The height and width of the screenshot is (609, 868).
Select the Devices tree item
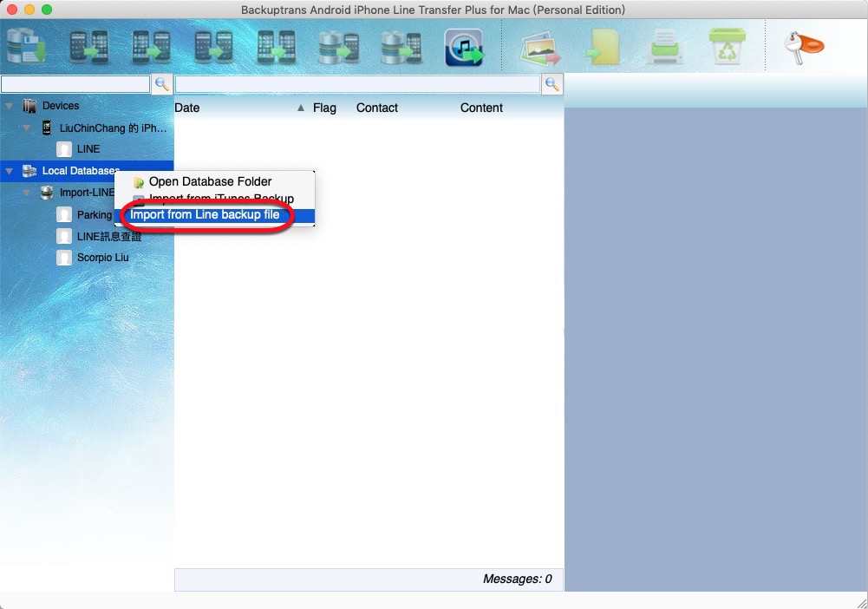pyautogui.click(x=61, y=106)
